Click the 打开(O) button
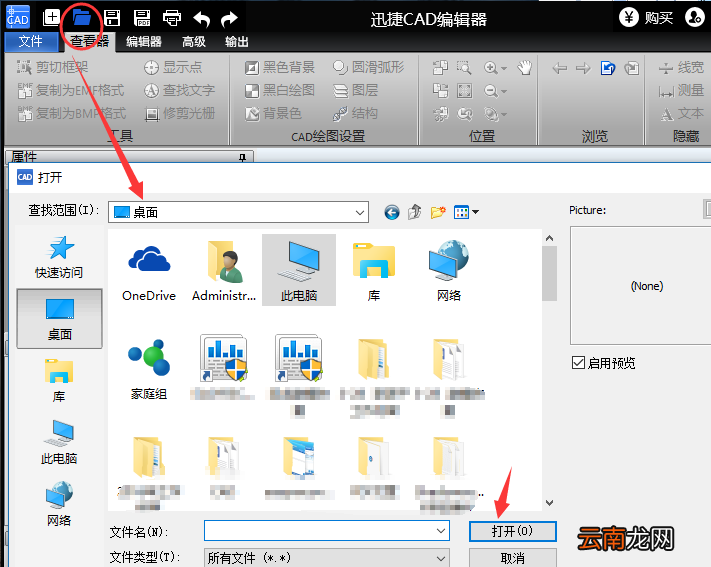Screen dimensions: 711x567 (x=513, y=531)
